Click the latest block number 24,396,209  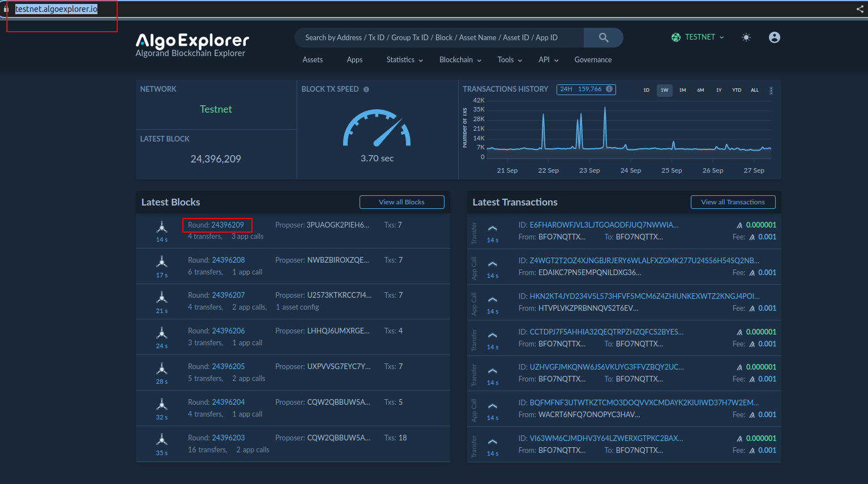click(216, 159)
